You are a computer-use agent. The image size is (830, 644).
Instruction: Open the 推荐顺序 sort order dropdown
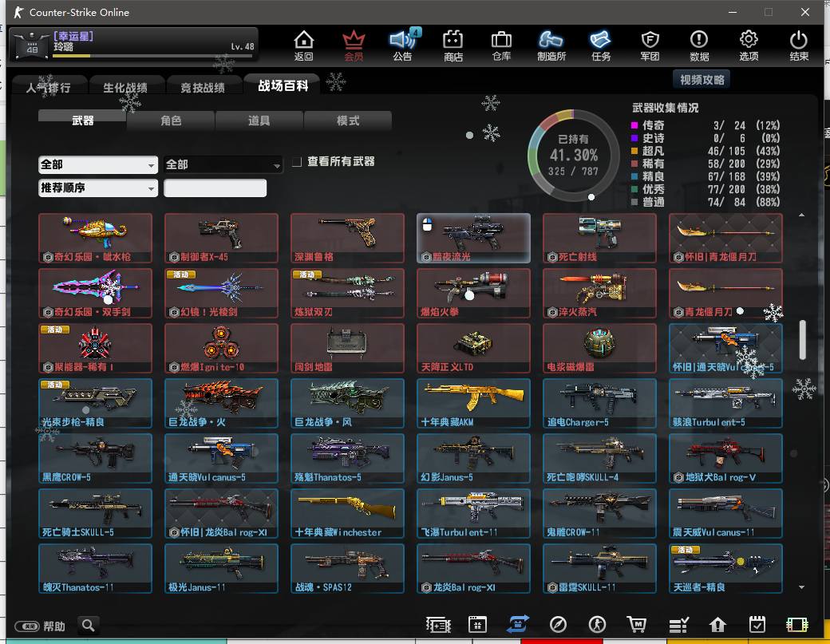click(x=97, y=188)
